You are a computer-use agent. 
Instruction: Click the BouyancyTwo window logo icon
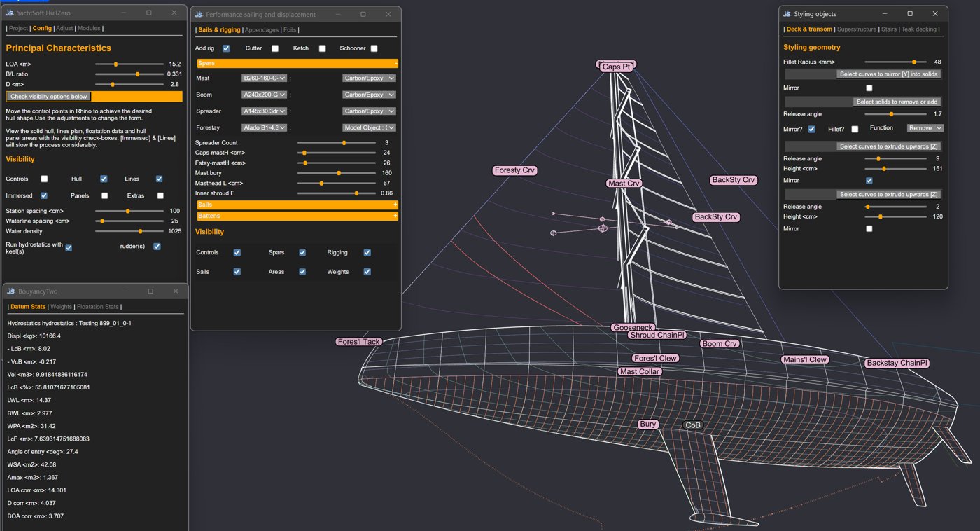[10, 291]
